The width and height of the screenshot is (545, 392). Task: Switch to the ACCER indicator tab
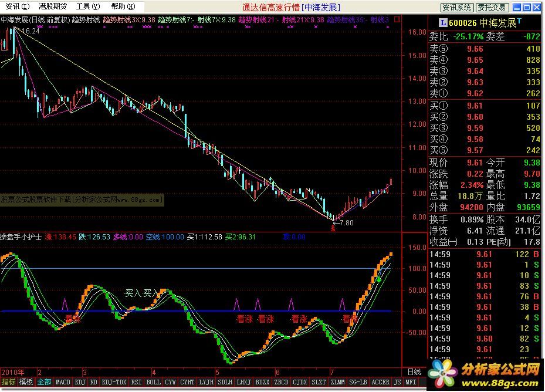[x=381, y=382]
